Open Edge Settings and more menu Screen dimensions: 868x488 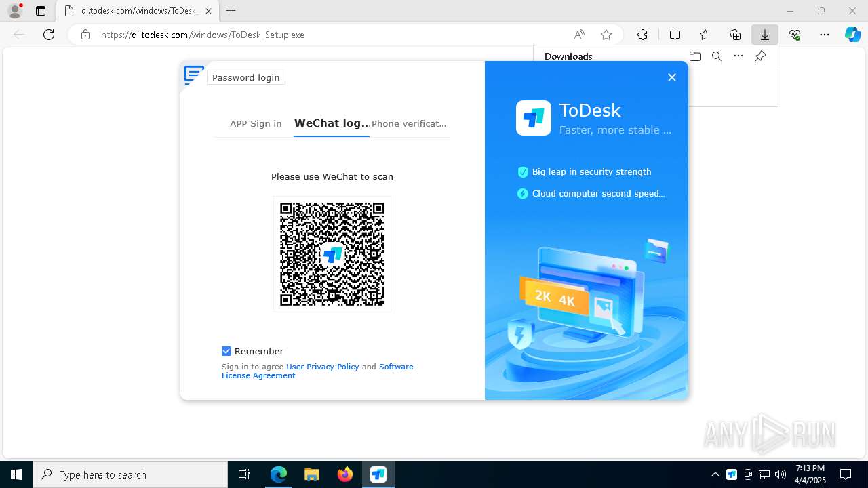[x=825, y=35]
